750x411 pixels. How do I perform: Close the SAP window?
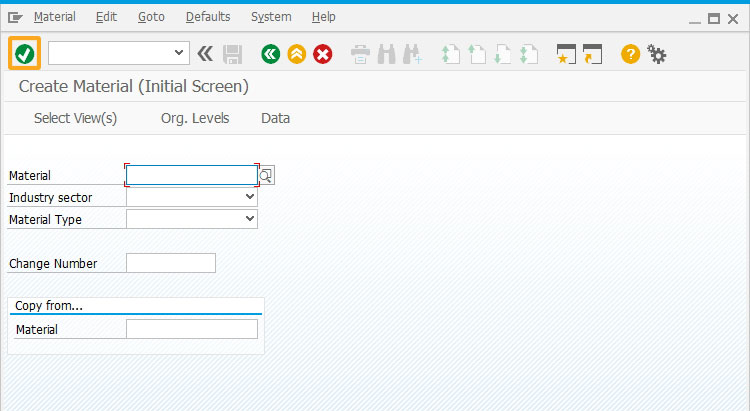coord(733,19)
